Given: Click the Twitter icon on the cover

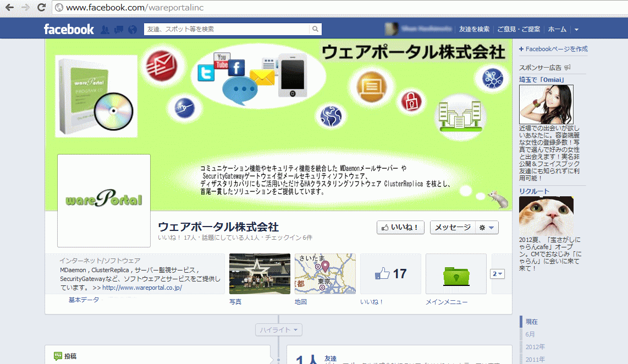Looking at the screenshot, I should click(206, 73).
